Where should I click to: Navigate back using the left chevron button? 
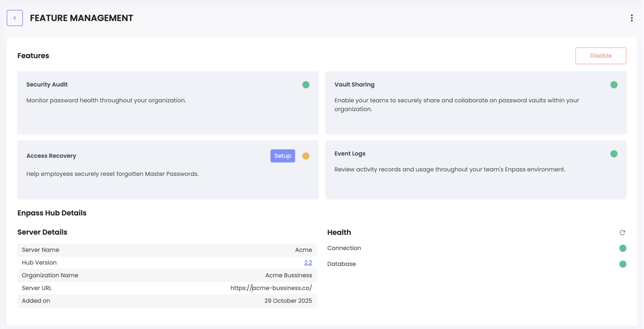coord(15,17)
